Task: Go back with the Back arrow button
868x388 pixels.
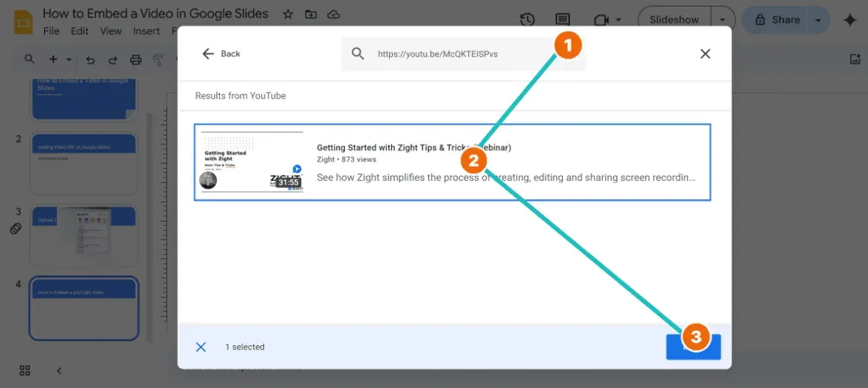Action: coord(221,54)
